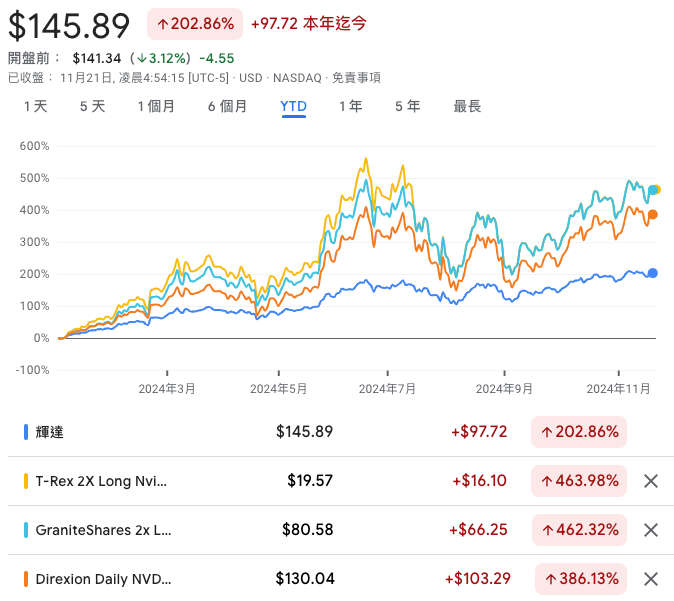Click the +$16.10 change value
Image resolution: width=674 pixels, height=601 pixels.
pyautogui.click(x=479, y=481)
